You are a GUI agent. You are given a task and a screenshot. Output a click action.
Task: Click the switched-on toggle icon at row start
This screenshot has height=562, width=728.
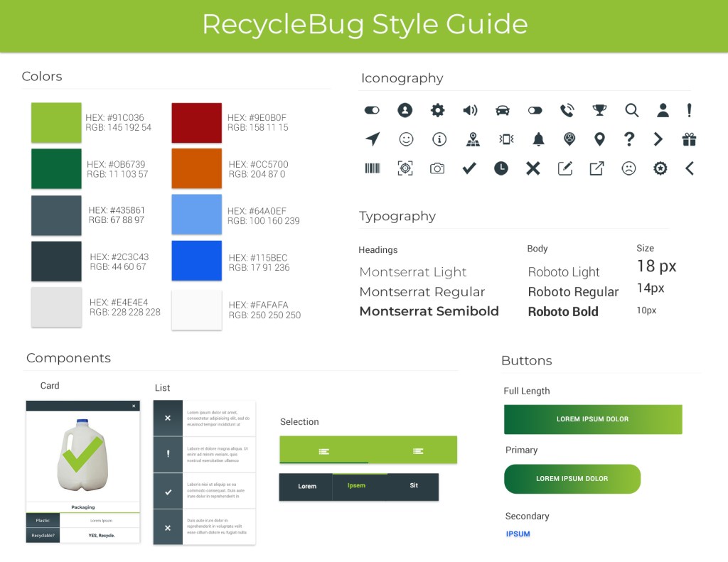click(x=372, y=110)
